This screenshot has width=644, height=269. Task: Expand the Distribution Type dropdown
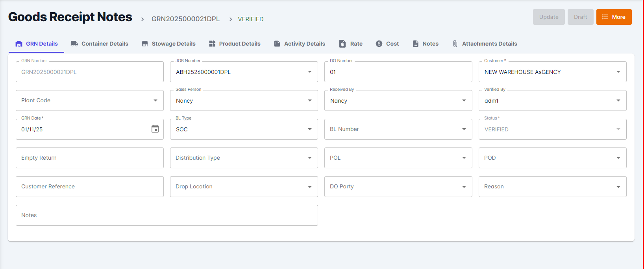pyautogui.click(x=310, y=158)
